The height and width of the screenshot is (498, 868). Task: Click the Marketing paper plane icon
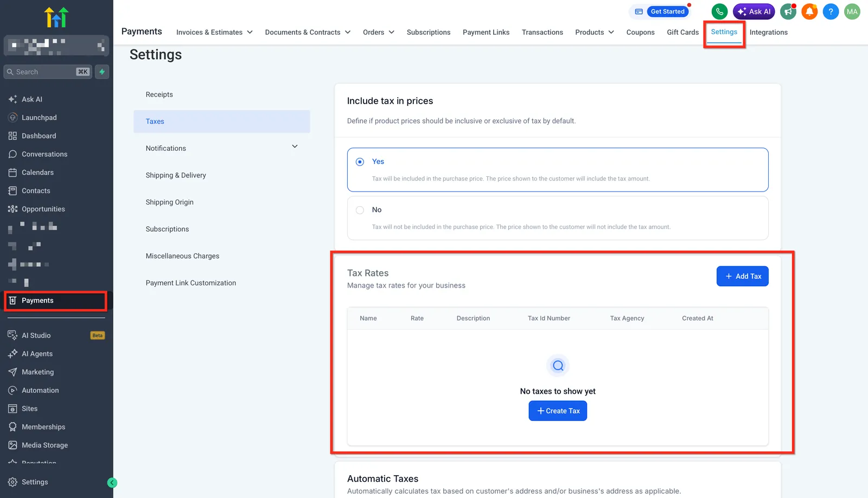(x=12, y=372)
